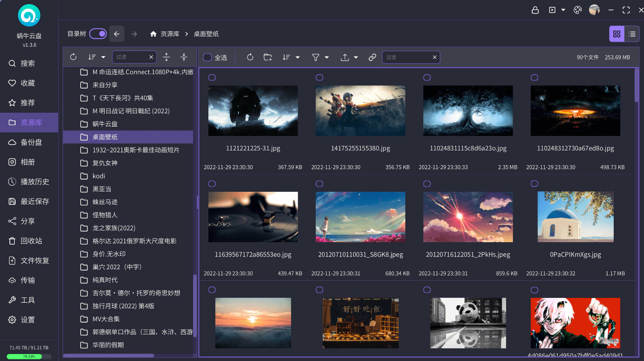Open the 传输 section
Image resolution: width=644 pixels, height=361 pixels.
pyautogui.click(x=29, y=280)
